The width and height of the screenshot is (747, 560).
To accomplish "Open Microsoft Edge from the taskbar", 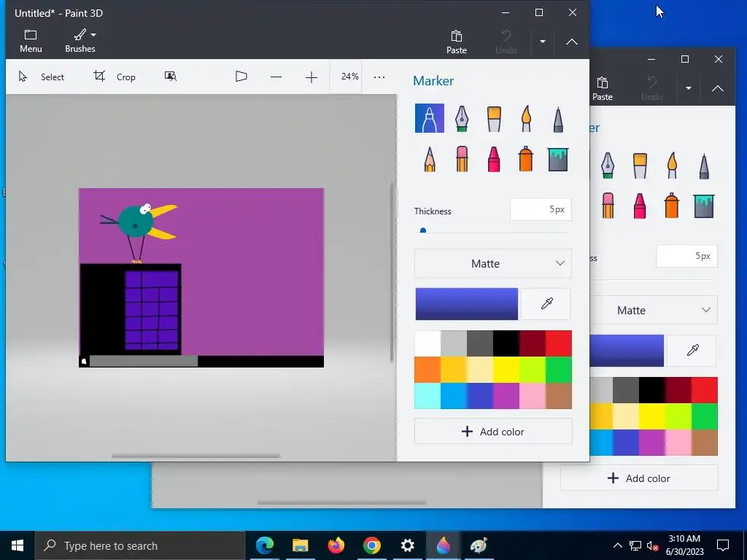I will pyautogui.click(x=264, y=545).
